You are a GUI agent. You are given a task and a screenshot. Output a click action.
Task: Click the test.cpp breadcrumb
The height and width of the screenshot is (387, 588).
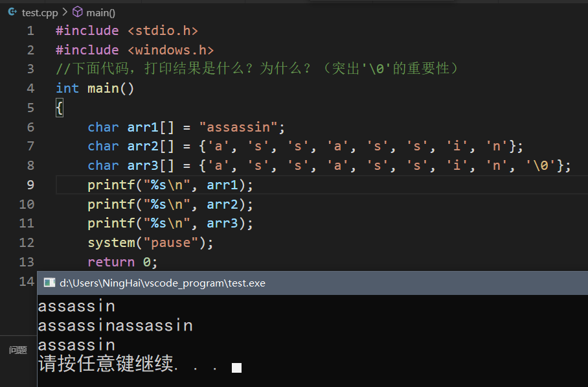40,13
